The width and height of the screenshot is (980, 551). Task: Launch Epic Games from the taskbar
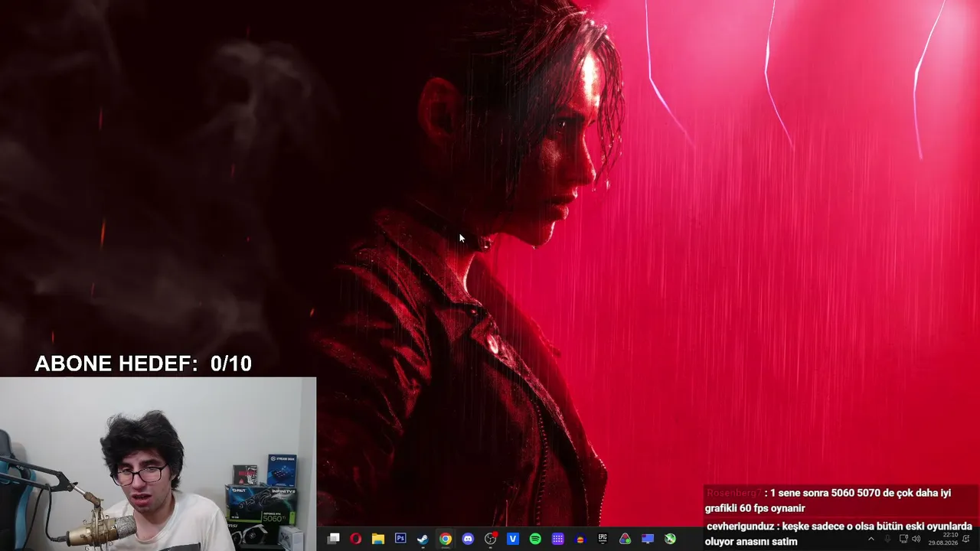coord(603,539)
